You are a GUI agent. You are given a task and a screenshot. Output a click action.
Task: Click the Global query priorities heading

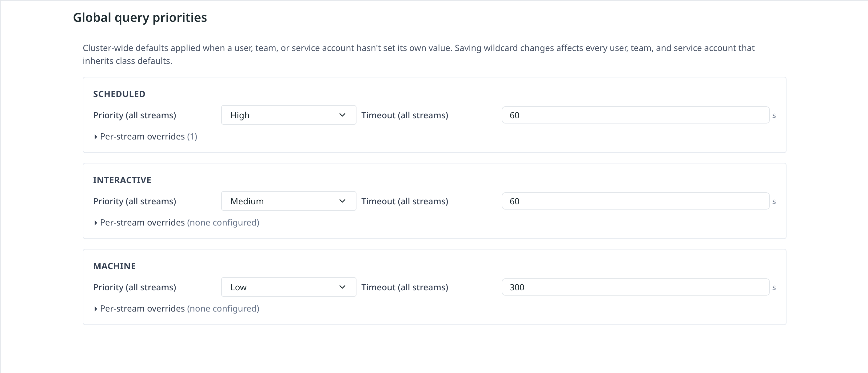coord(140,18)
